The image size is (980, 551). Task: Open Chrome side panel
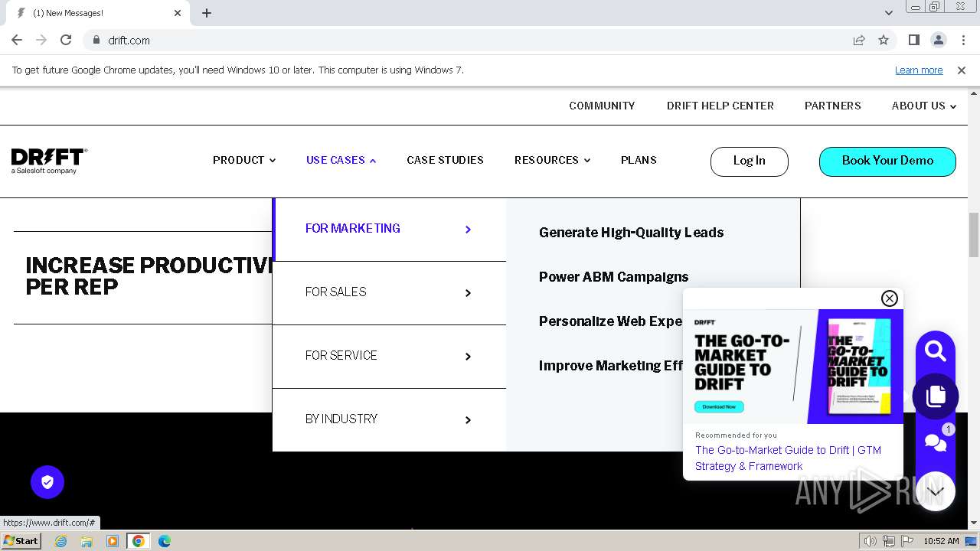[913, 40]
